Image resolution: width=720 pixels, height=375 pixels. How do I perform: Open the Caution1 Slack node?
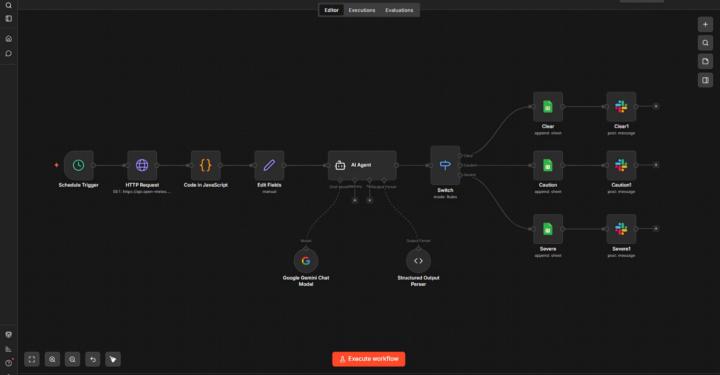pyautogui.click(x=621, y=165)
